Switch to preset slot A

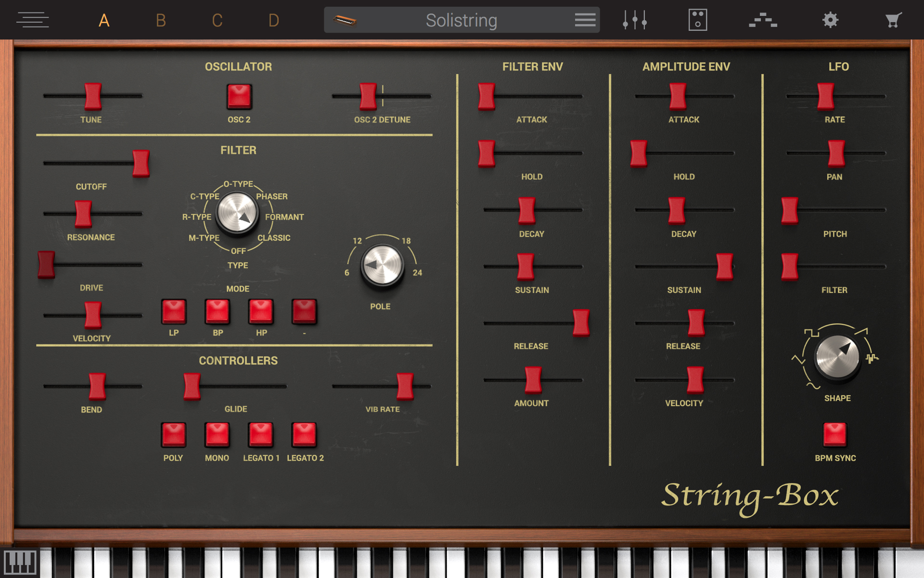pos(104,20)
